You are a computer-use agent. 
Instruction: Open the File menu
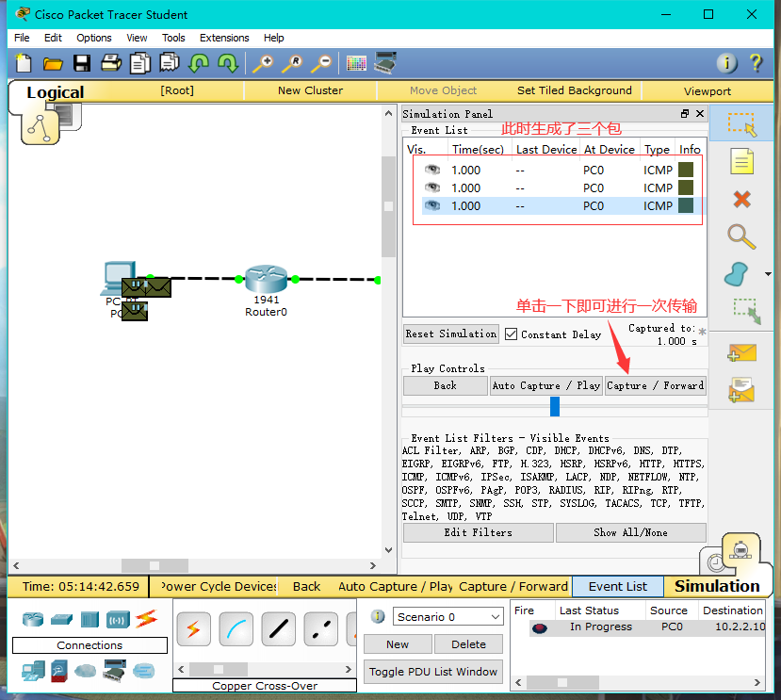pyautogui.click(x=22, y=38)
